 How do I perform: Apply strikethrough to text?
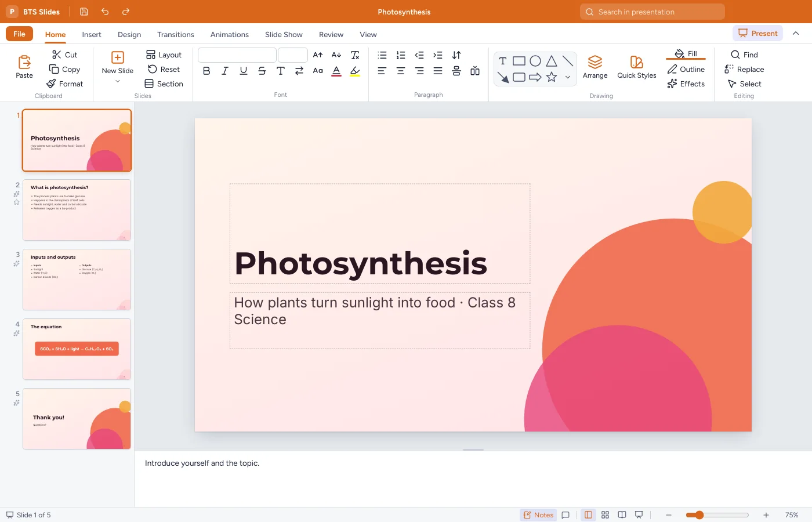pos(262,71)
